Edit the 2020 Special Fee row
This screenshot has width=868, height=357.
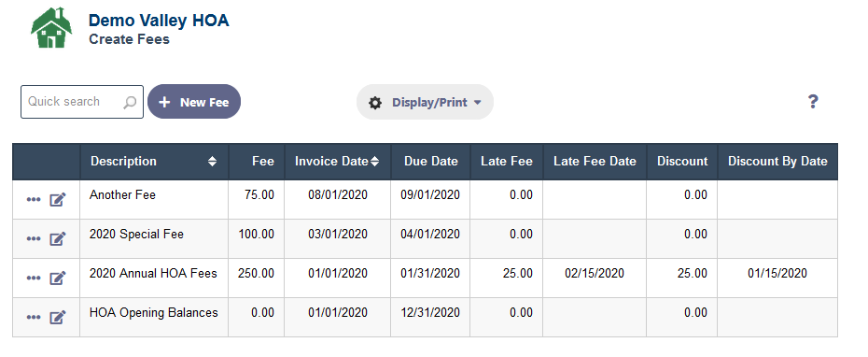(x=58, y=239)
